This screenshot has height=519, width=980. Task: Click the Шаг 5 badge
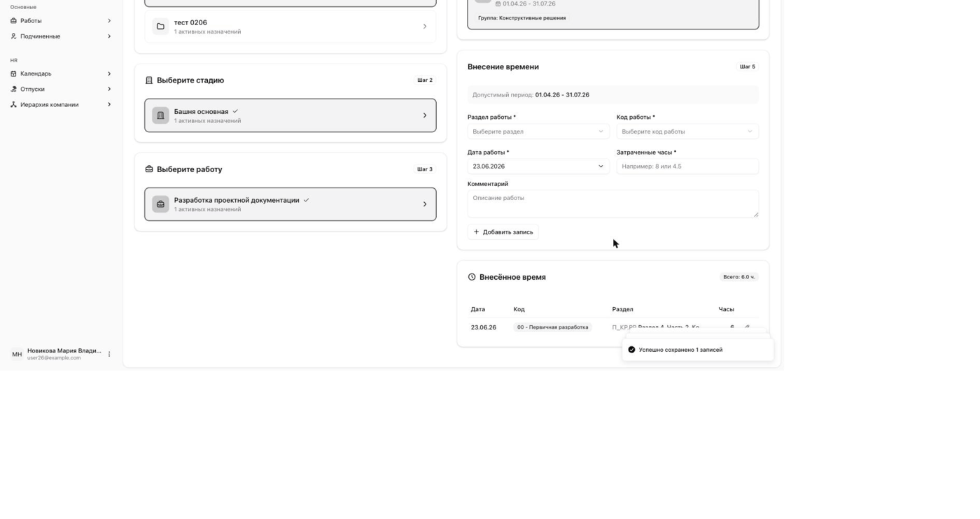coord(748,67)
